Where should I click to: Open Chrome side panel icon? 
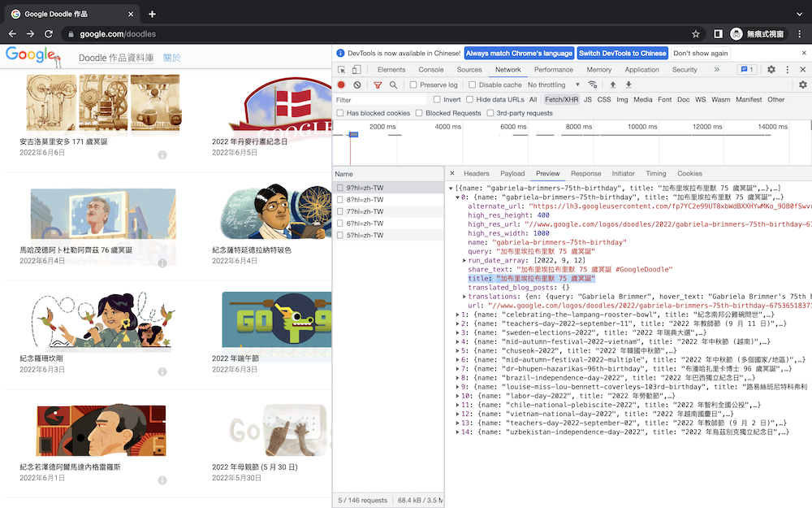[719, 33]
